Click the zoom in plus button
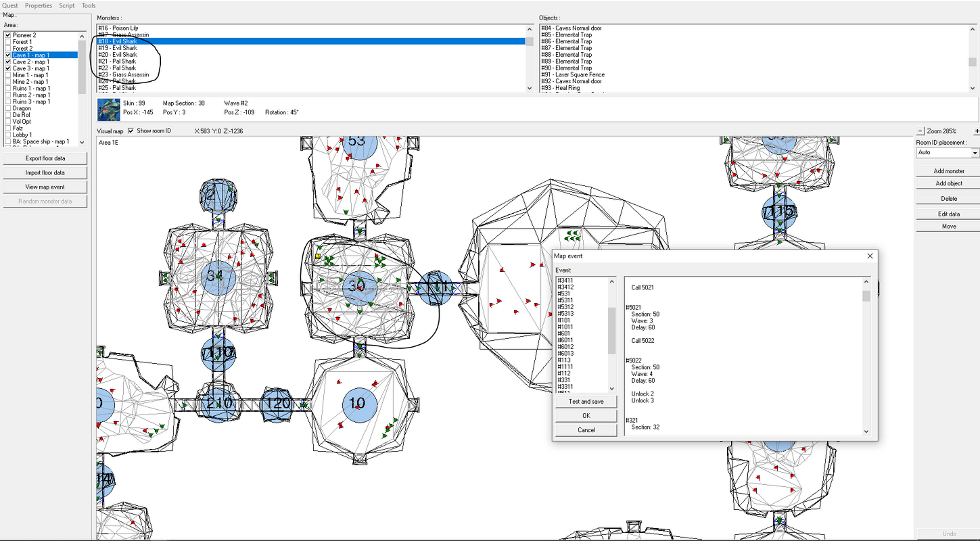 (976, 131)
